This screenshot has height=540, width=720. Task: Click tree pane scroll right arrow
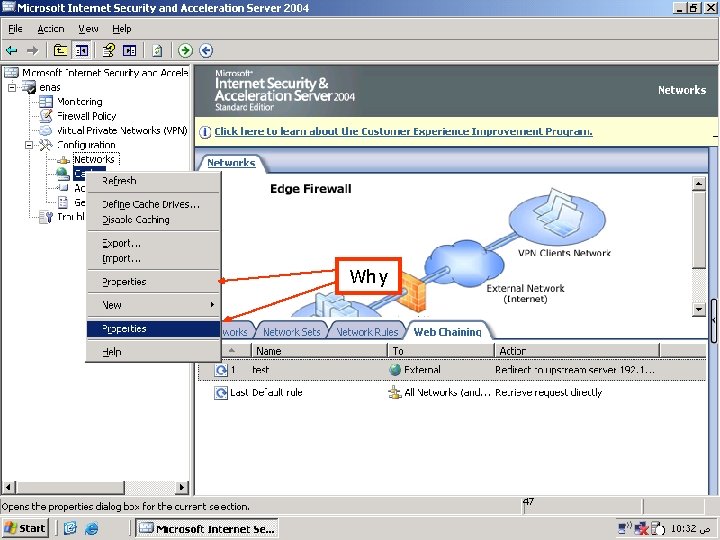(182, 487)
